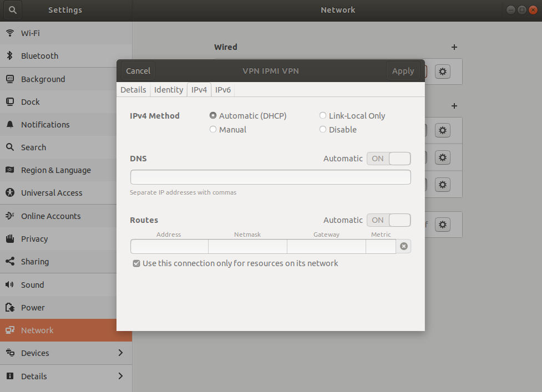Expand the Devices submenu
Image resolution: width=542 pixels, height=392 pixels.
tap(120, 353)
